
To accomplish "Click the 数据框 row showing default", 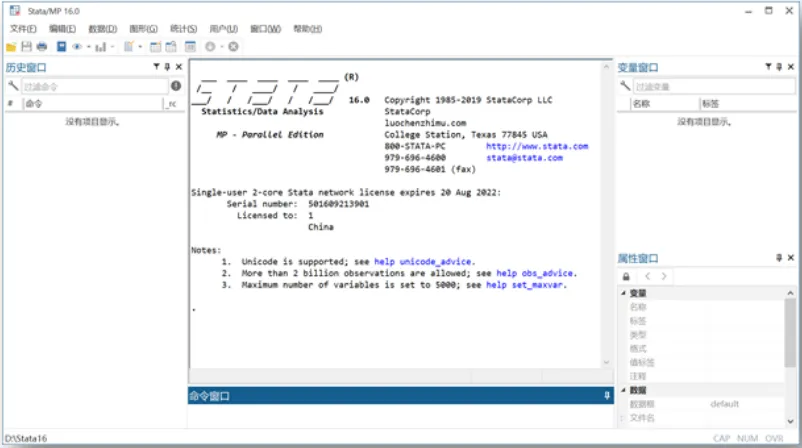I will pos(701,404).
